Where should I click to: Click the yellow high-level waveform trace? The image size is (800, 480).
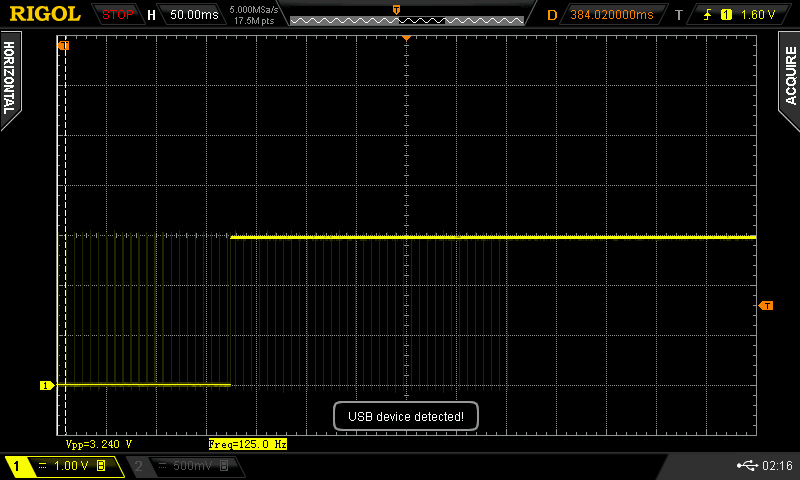493,237
